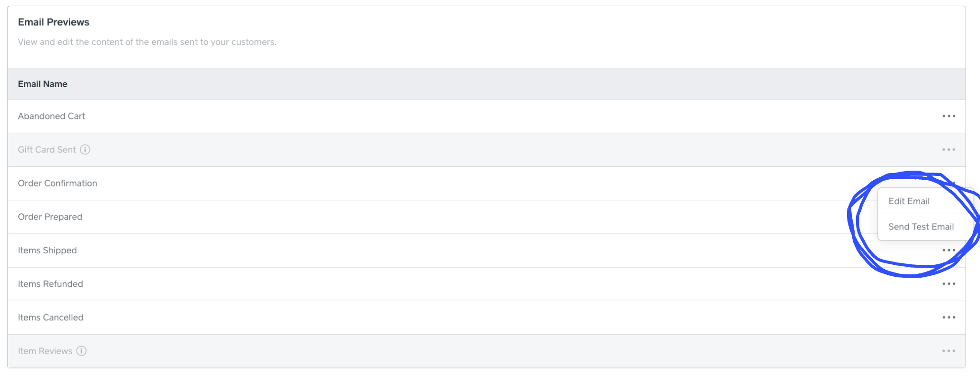Click the Email Name column header
Viewport: 980px width, 380px height.
43,84
